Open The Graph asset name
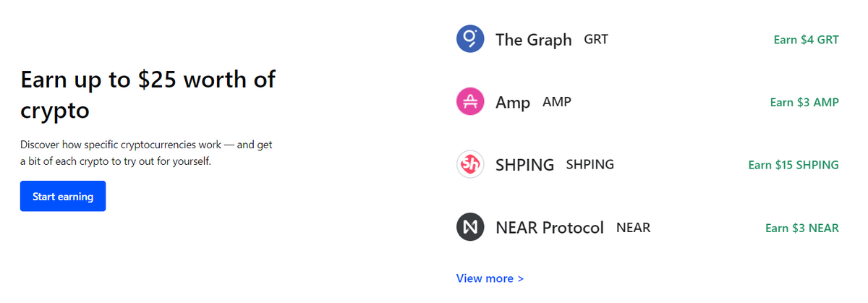The height and width of the screenshot is (303, 868). point(534,40)
